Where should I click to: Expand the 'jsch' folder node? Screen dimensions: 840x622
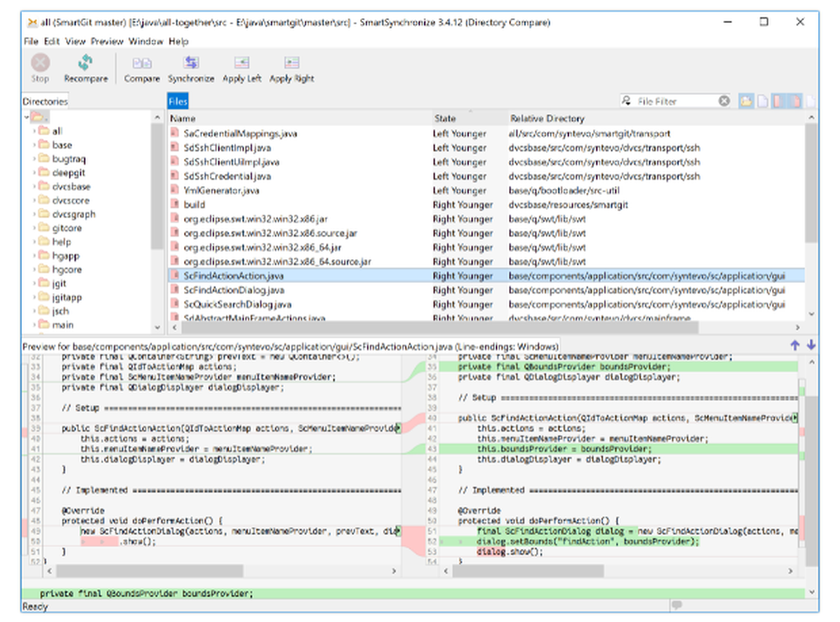point(34,311)
